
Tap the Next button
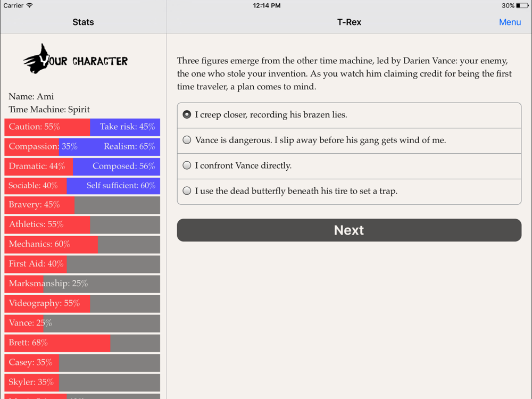[x=349, y=230]
